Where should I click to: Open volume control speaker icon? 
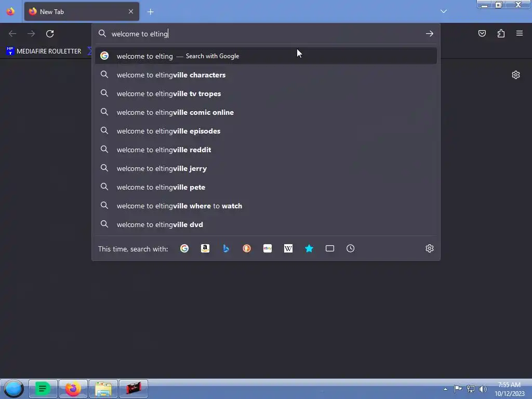[x=483, y=389]
